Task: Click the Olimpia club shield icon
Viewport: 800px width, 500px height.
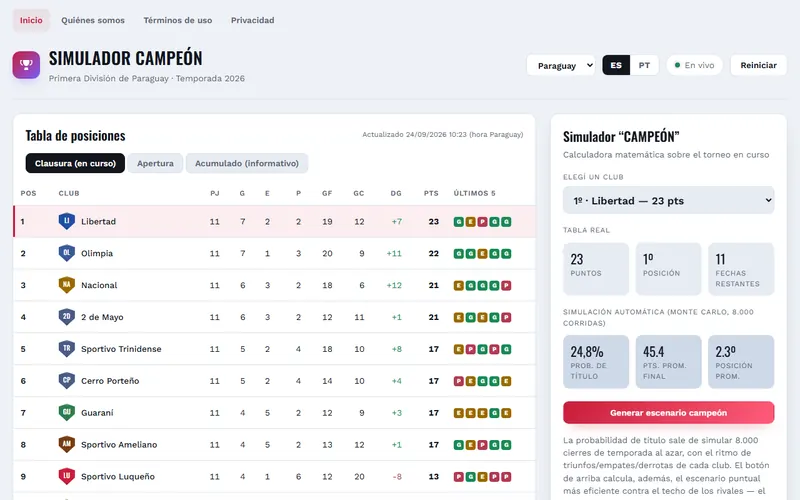Action: 67,253
